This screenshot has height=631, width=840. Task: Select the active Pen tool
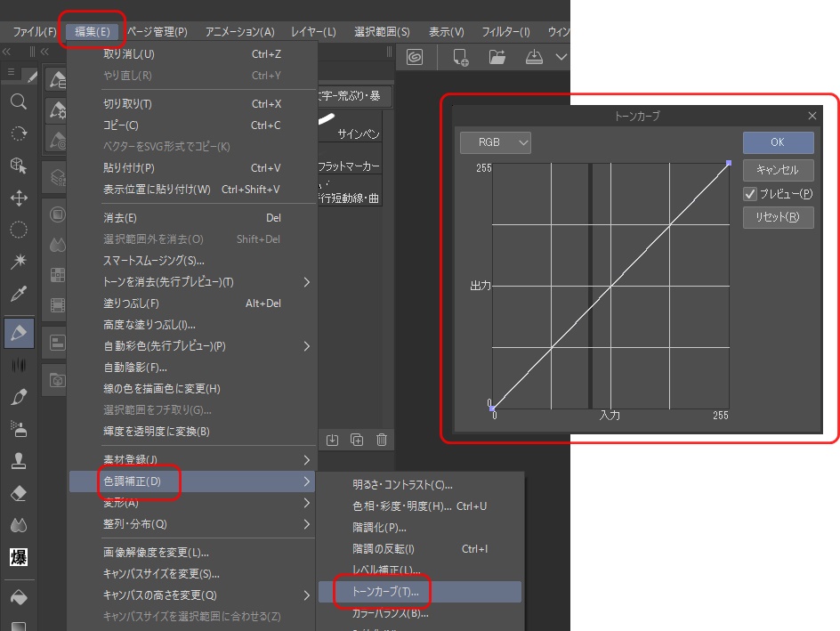coord(19,333)
